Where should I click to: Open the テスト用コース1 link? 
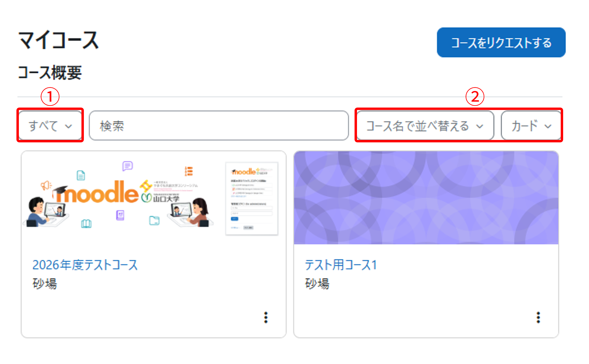click(x=341, y=265)
